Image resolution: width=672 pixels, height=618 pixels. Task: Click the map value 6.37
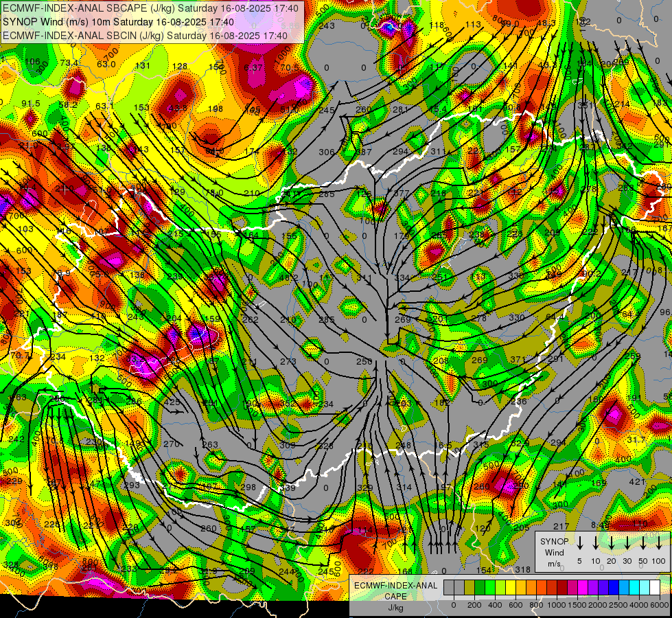coord(253,68)
